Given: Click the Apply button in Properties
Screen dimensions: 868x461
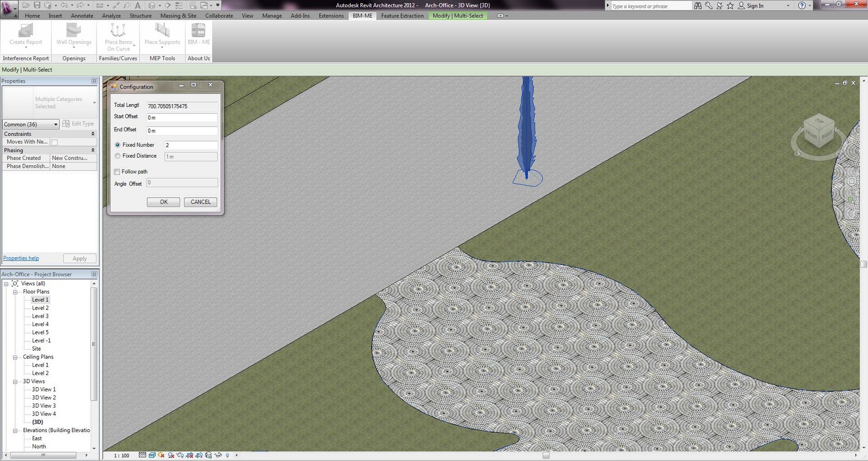Looking at the screenshot, I should [x=80, y=258].
